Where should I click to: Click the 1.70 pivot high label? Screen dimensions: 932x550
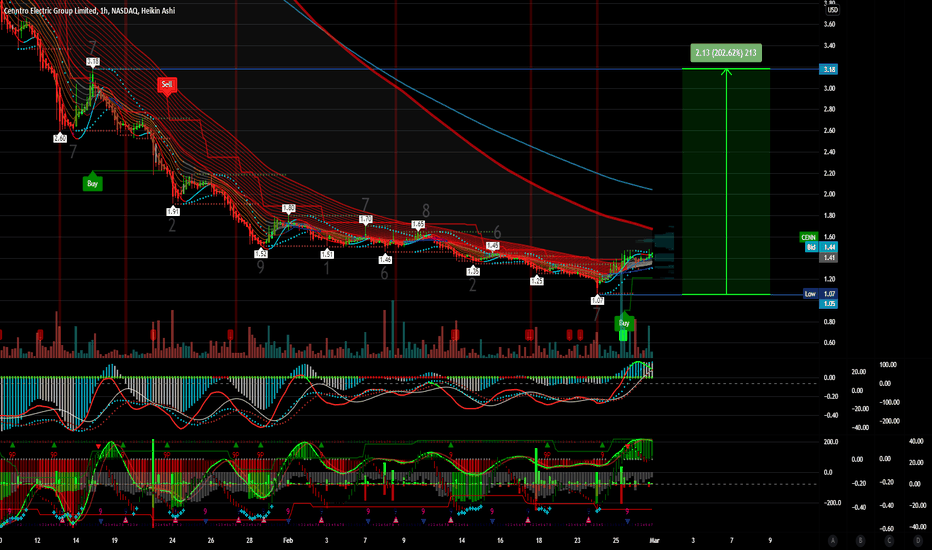pos(366,219)
